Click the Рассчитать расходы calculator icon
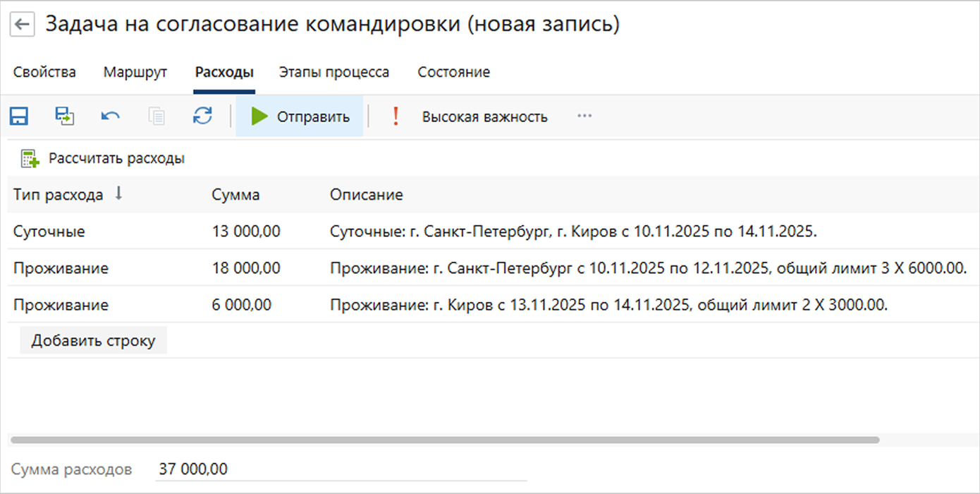980x494 pixels. click(30, 159)
